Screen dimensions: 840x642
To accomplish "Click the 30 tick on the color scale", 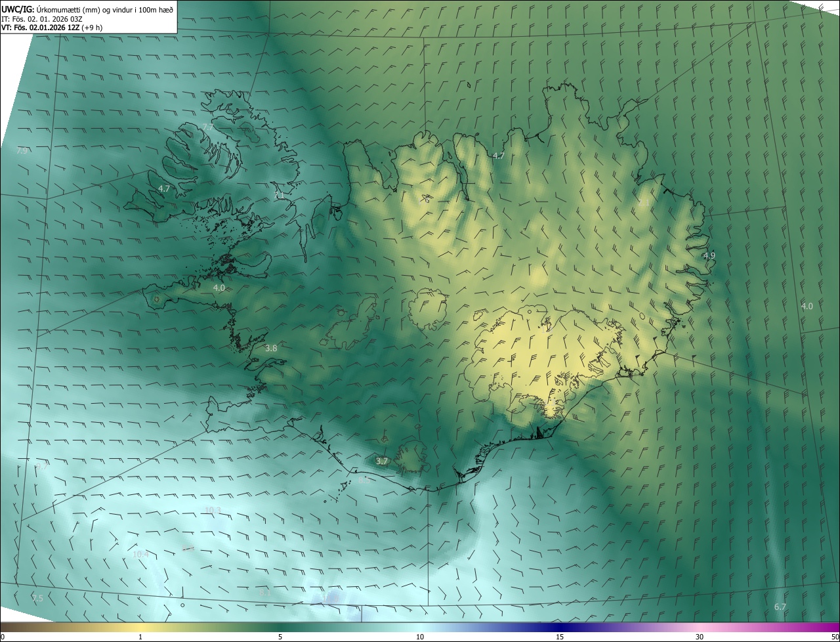I will (700, 637).
